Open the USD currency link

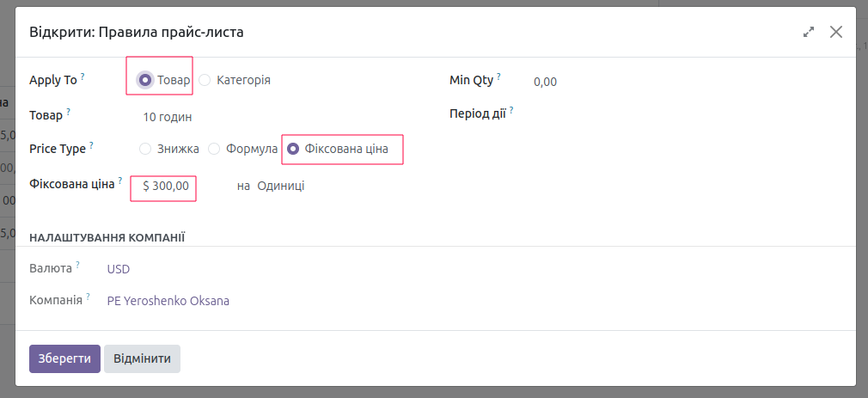coord(119,269)
